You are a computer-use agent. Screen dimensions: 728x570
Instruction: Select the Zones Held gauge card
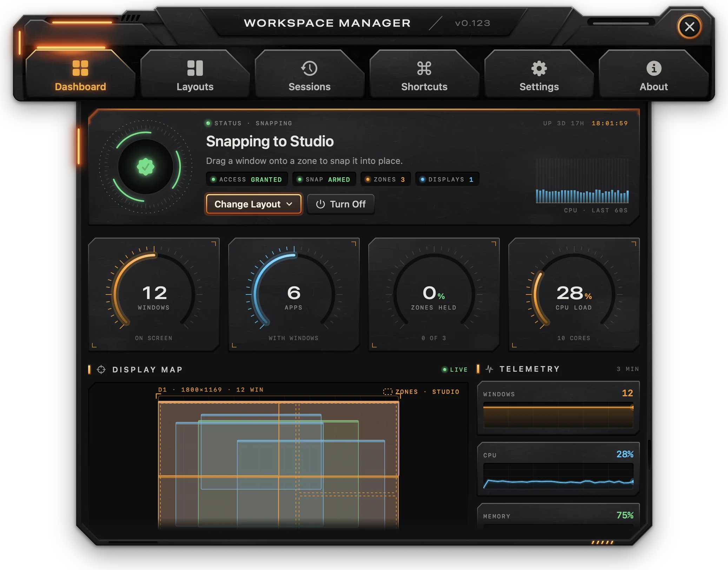click(x=434, y=294)
